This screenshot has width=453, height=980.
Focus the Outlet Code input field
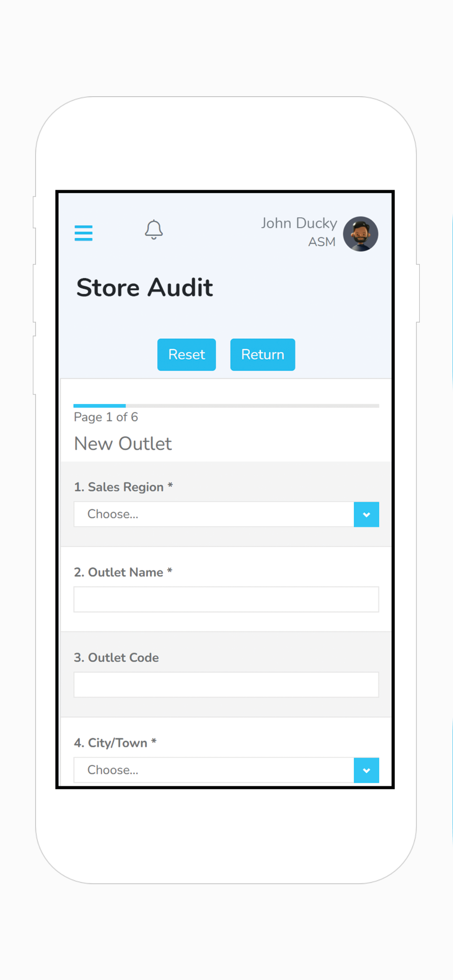coord(226,684)
